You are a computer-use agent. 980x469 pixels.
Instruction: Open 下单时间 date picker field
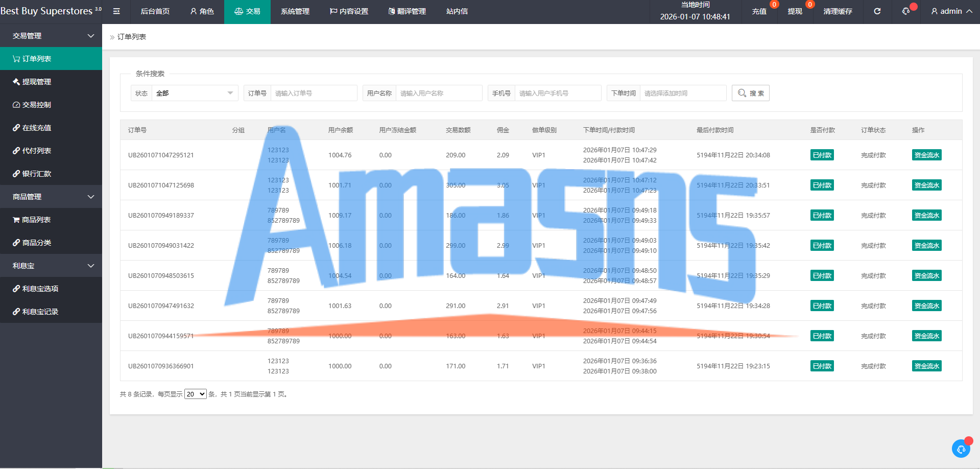click(x=683, y=93)
